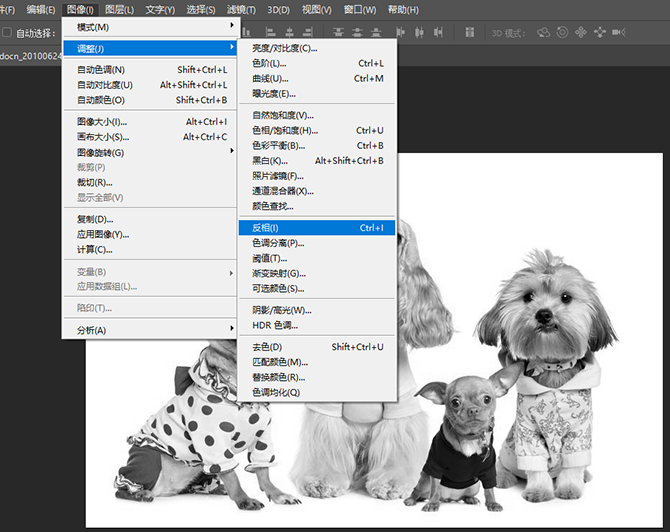
Task: Select 3D rotate object icon
Action: (544, 32)
